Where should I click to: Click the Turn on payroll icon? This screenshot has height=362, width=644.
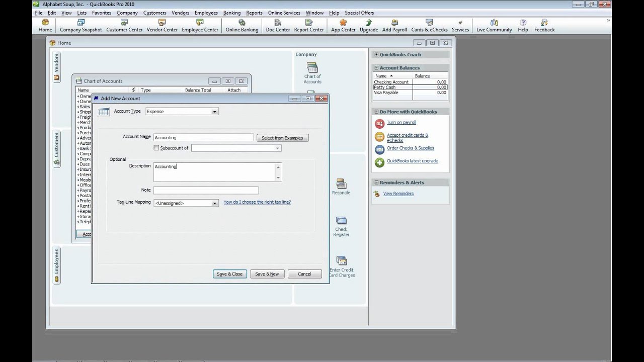pyautogui.click(x=379, y=123)
